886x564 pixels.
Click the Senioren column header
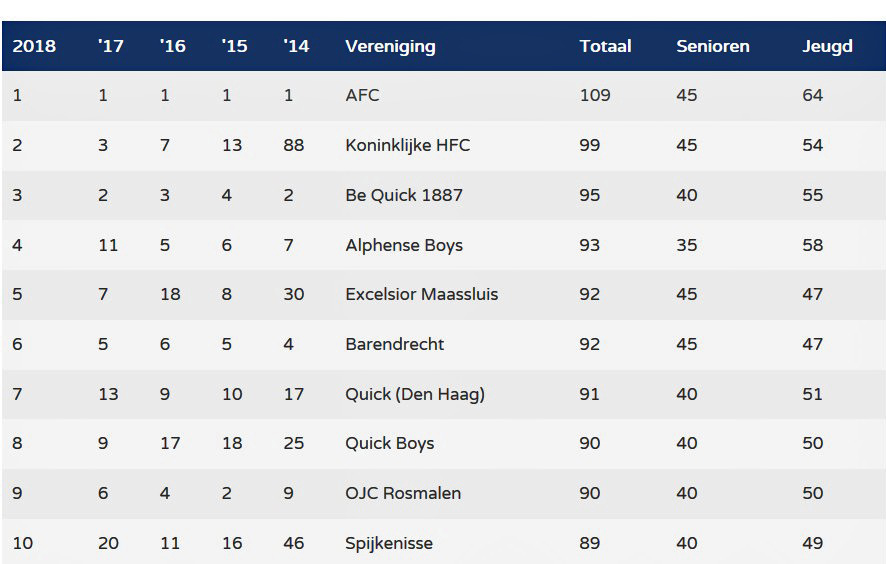(713, 46)
